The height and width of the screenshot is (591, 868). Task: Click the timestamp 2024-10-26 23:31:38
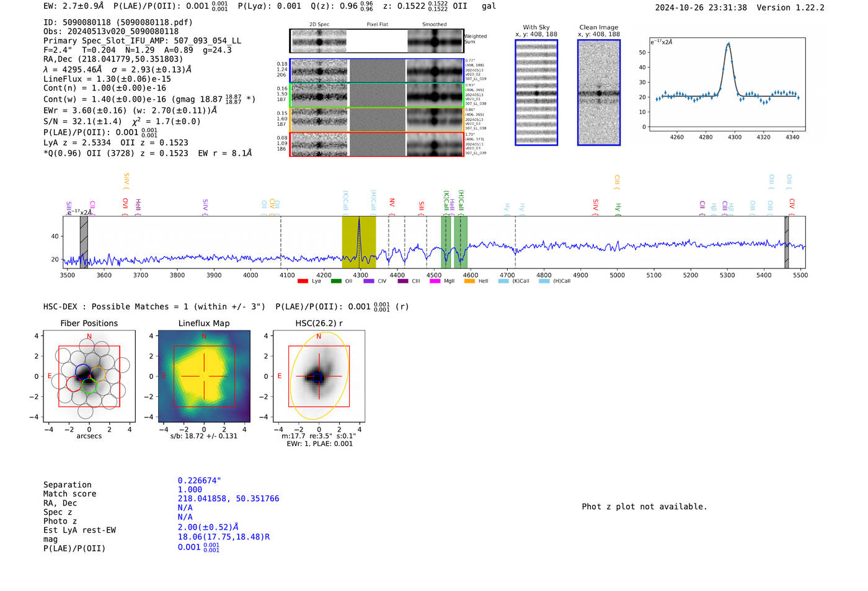(701, 7)
